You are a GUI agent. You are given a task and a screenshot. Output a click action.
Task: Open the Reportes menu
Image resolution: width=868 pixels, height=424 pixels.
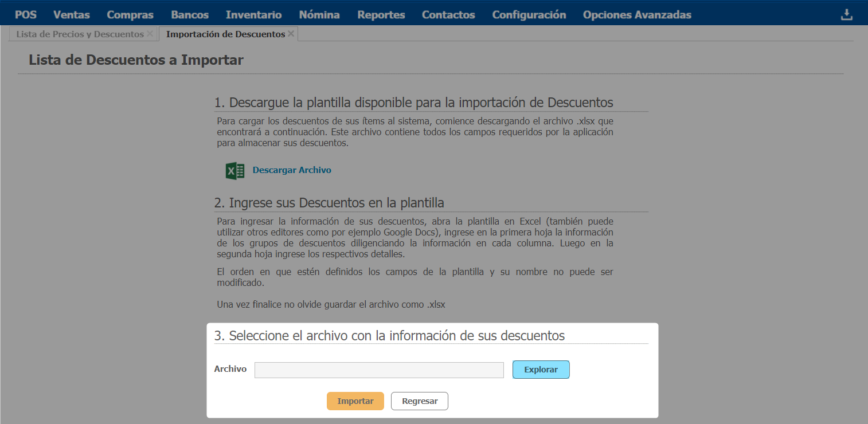pos(381,15)
